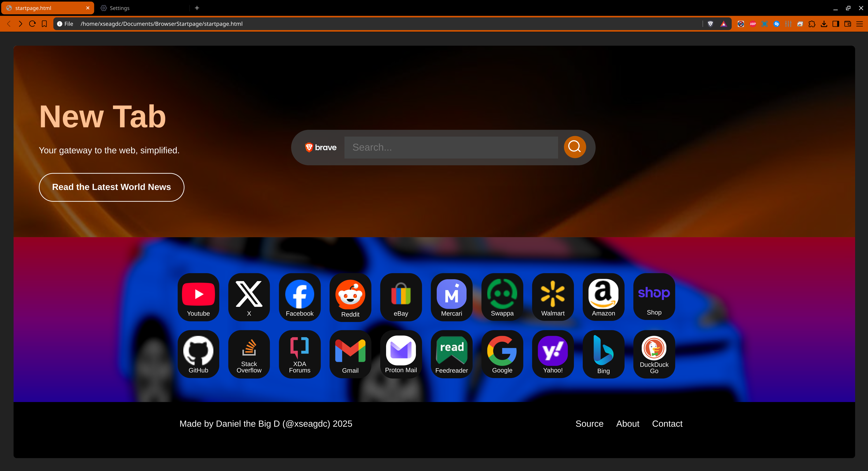Click Read the Latest World News
The image size is (868, 471).
(x=111, y=187)
